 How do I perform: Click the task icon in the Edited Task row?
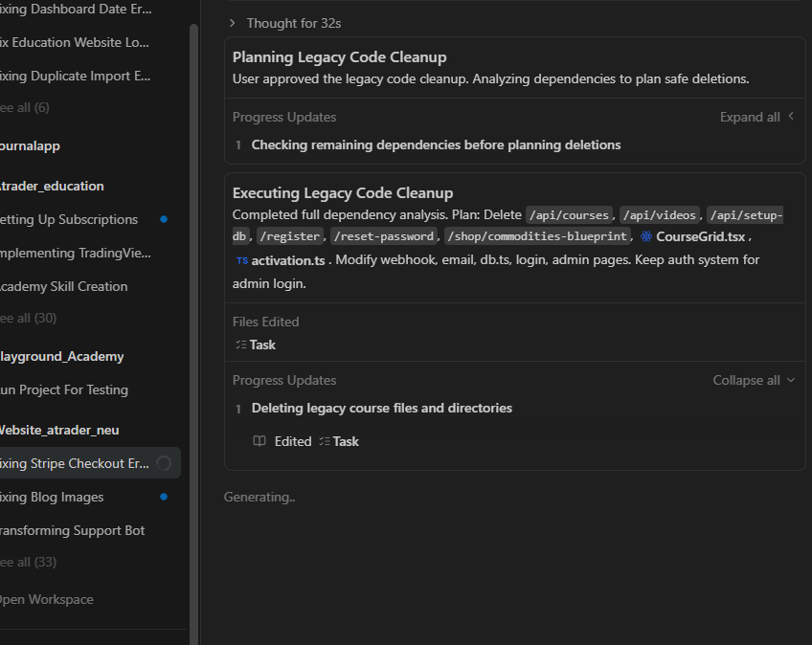325,441
